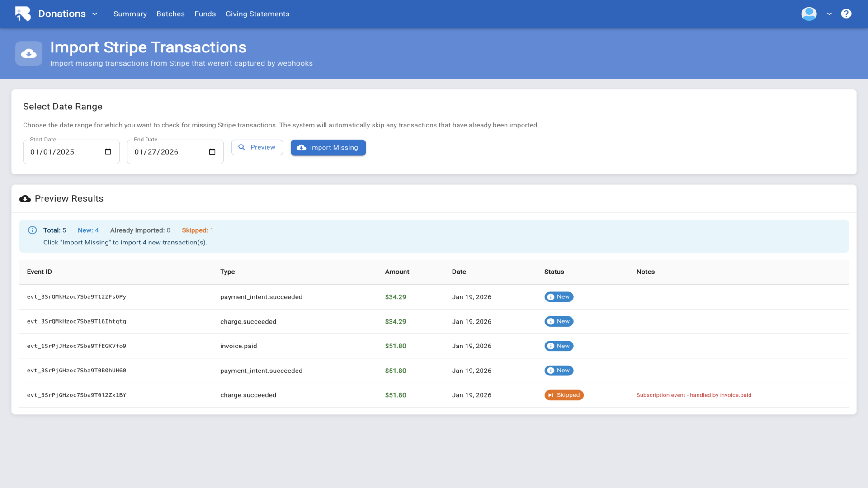Switch to the Batches tab
The height and width of the screenshot is (488, 868).
coord(170,14)
